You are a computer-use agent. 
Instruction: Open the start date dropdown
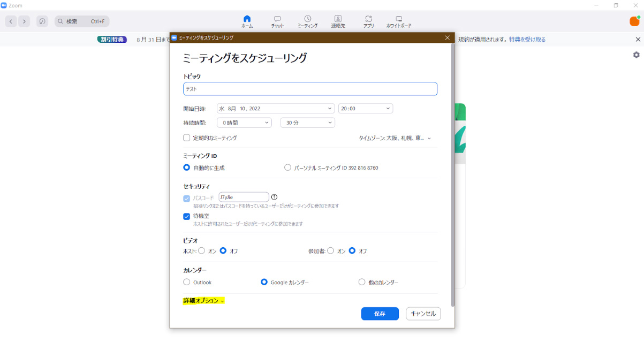[276, 109]
